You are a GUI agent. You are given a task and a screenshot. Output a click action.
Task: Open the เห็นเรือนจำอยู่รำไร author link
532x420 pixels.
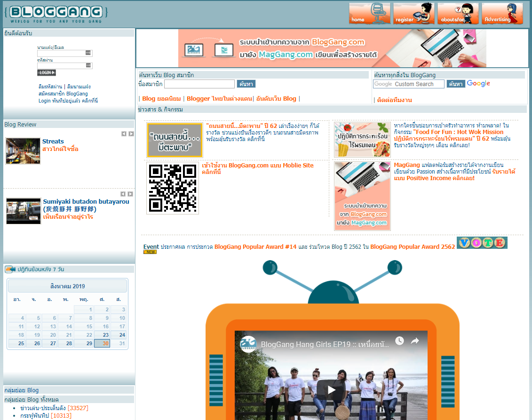(x=68, y=217)
